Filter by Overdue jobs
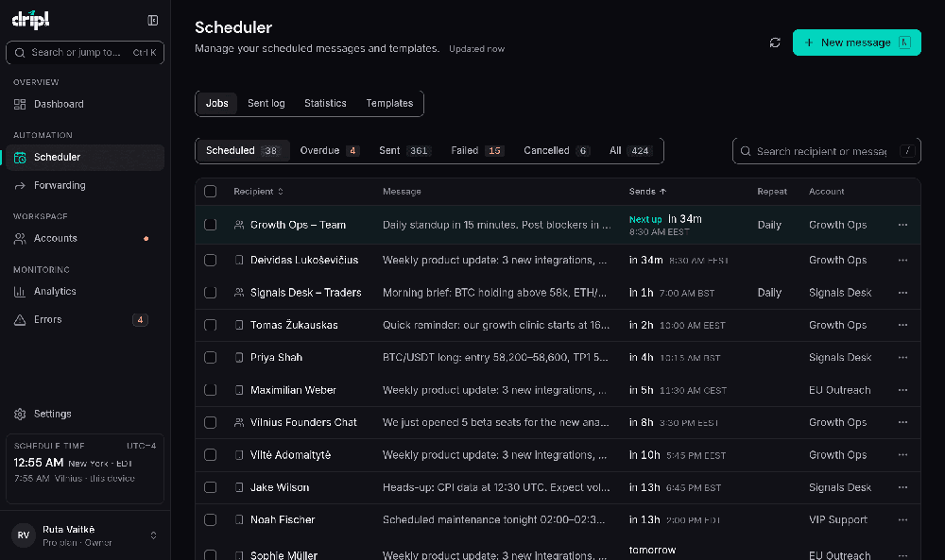Image resolution: width=945 pixels, height=560 pixels. (330, 150)
